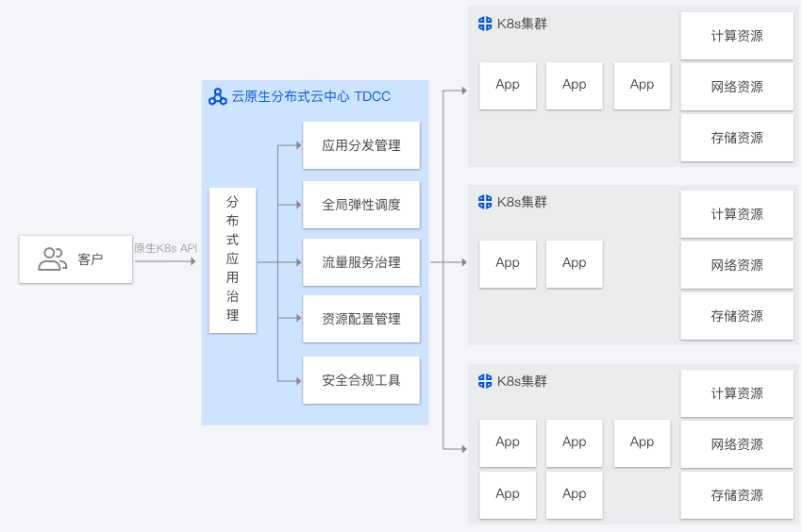The image size is (802, 532).
Task: Click the K8s集群 title of the middle cluster
Action: [522, 202]
